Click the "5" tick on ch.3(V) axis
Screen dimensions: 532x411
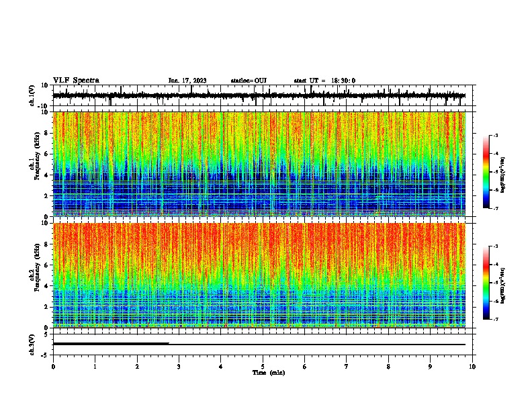[46, 334]
